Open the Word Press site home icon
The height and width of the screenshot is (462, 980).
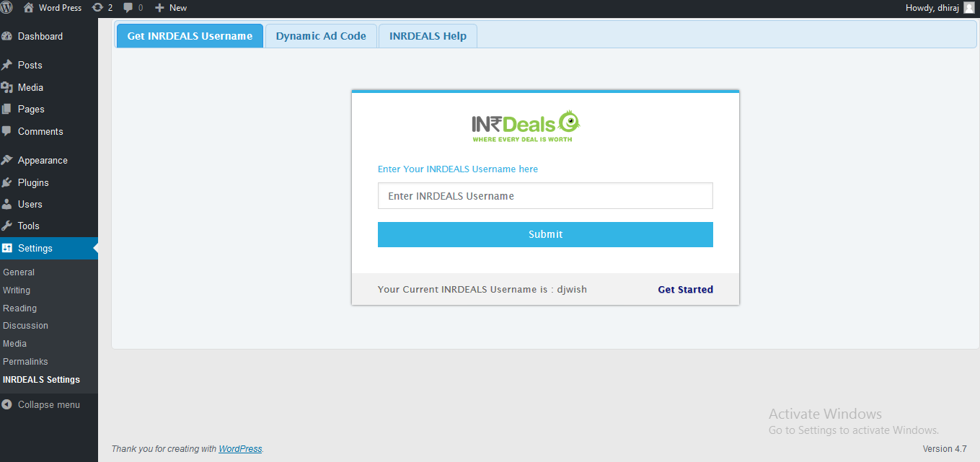click(x=29, y=7)
